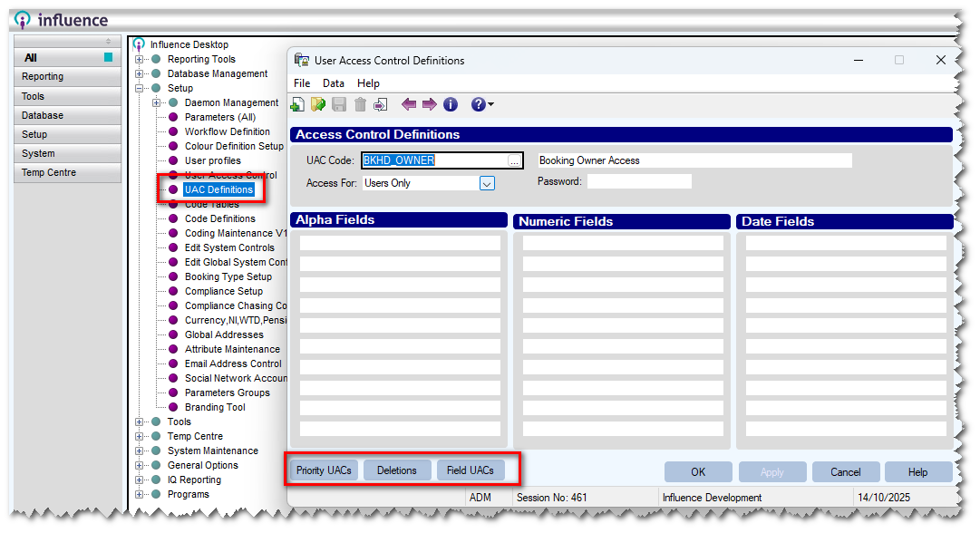Click the Deletions button

(397, 470)
